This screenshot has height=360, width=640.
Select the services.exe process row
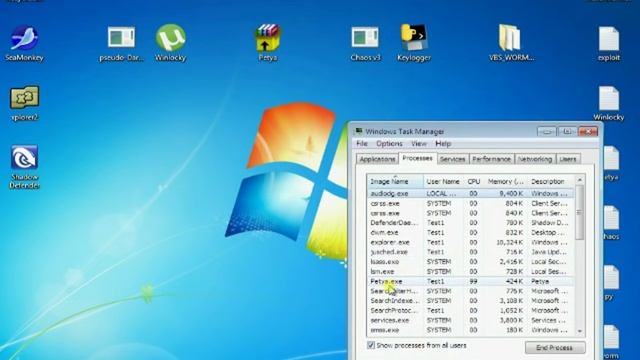click(471, 320)
